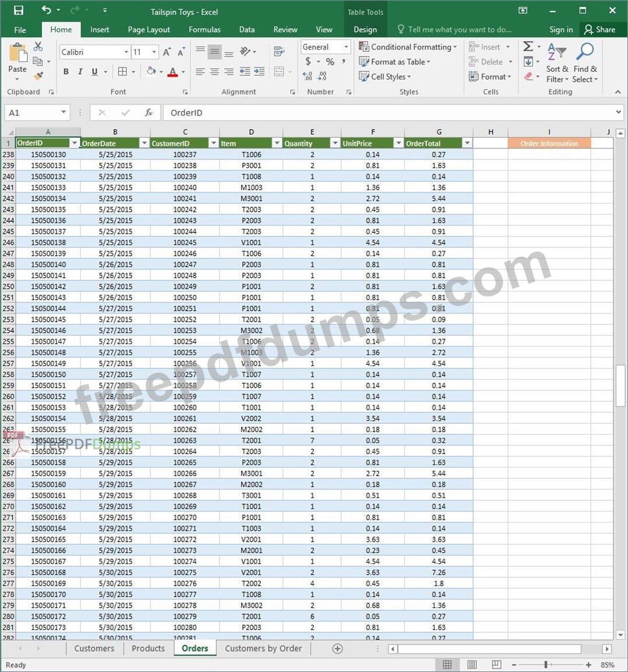Image resolution: width=628 pixels, height=672 pixels.
Task: Click the AutoSum sigma icon
Action: click(528, 46)
